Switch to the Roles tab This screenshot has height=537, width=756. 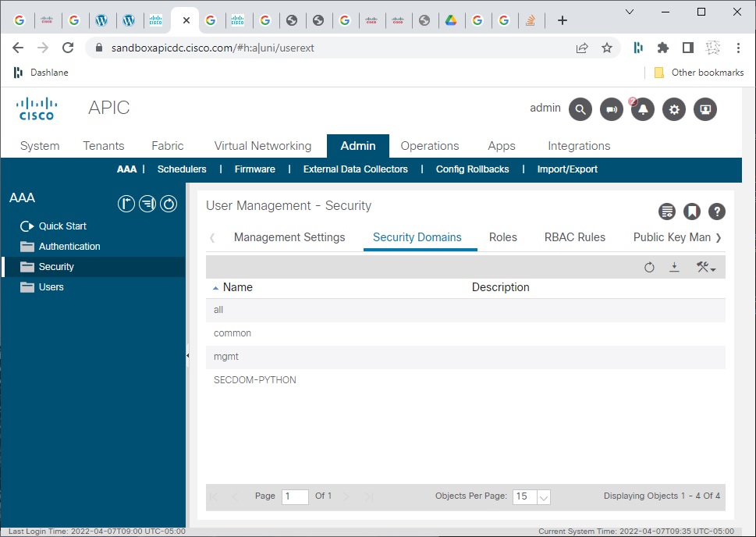point(503,237)
